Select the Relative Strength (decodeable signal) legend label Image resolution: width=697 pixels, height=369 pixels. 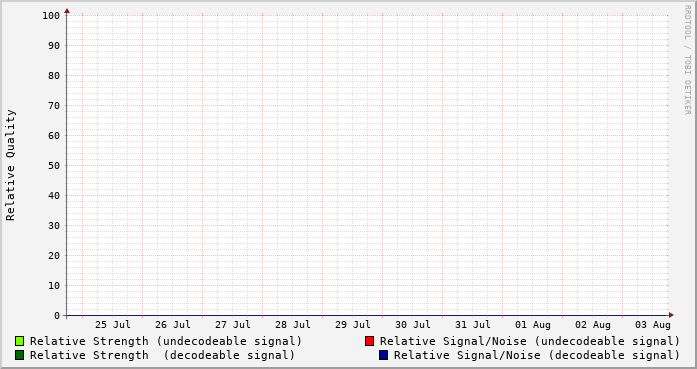click(162, 355)
